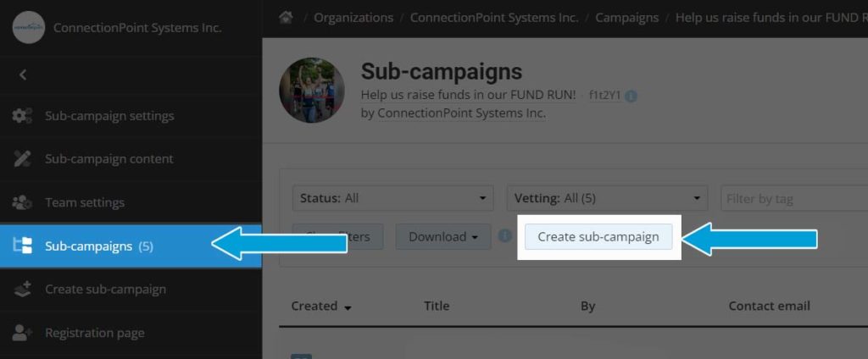Click the home icon in the breadcrumb
This screenshot has height=359, width=868.
point(286,17)
